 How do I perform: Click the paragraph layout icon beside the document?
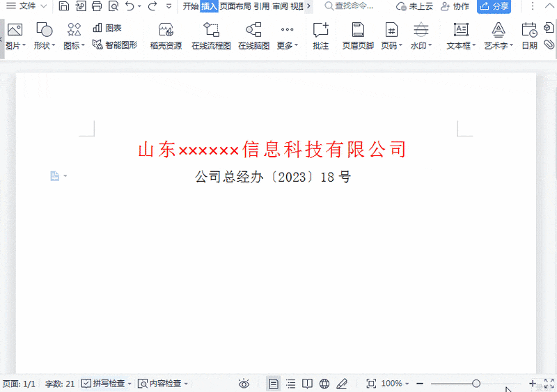pyautogui.click(x=55, y=176)
